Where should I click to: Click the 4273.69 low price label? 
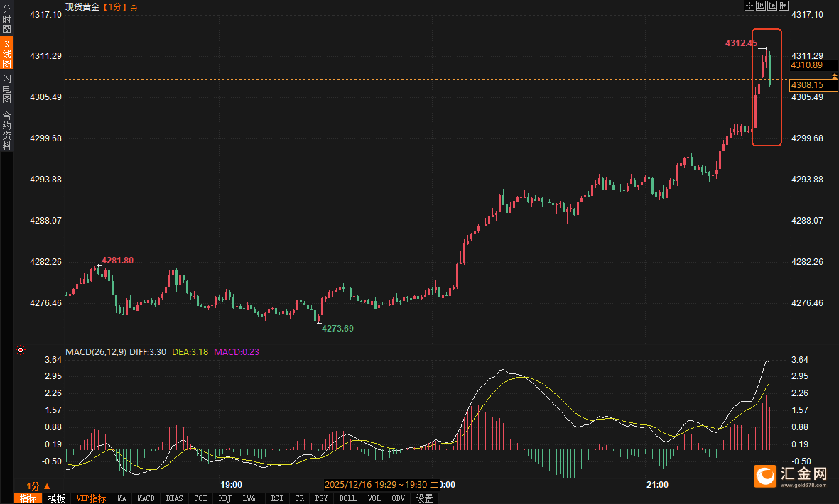click(x=337, y=328)
